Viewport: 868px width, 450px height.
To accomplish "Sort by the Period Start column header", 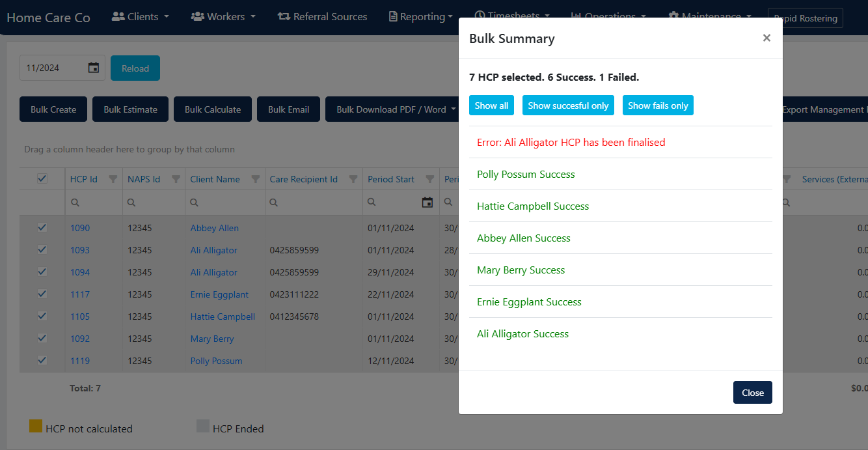I will 391,179.
